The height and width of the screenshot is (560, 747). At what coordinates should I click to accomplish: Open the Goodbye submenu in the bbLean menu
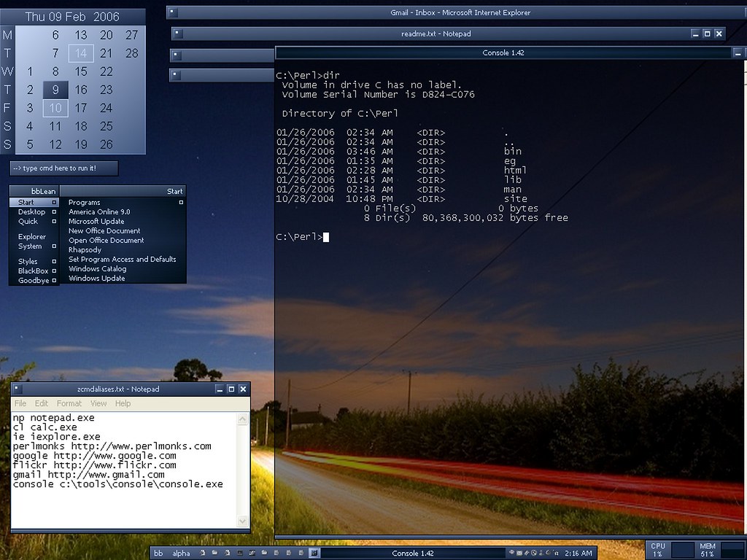[x=34, y=281]
